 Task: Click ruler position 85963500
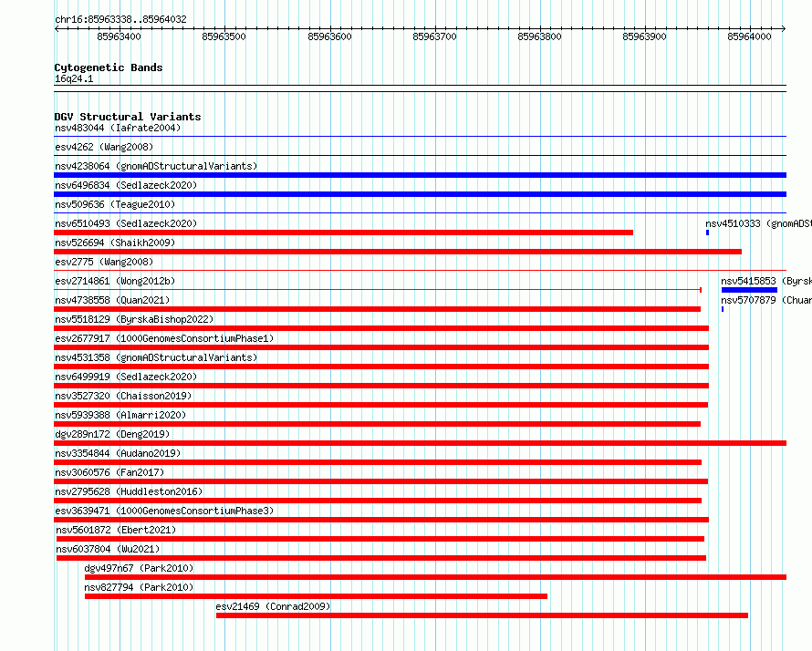click(224, 36)
